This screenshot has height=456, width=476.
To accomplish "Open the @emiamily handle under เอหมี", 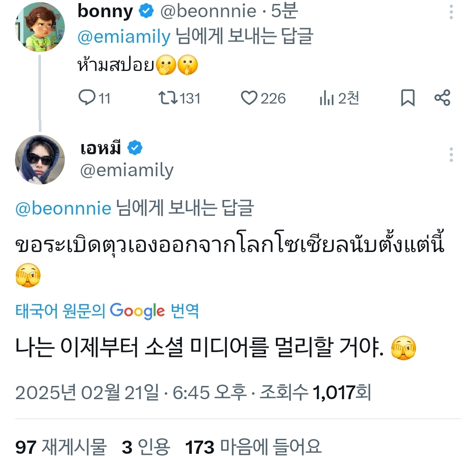I will [127, 170].
